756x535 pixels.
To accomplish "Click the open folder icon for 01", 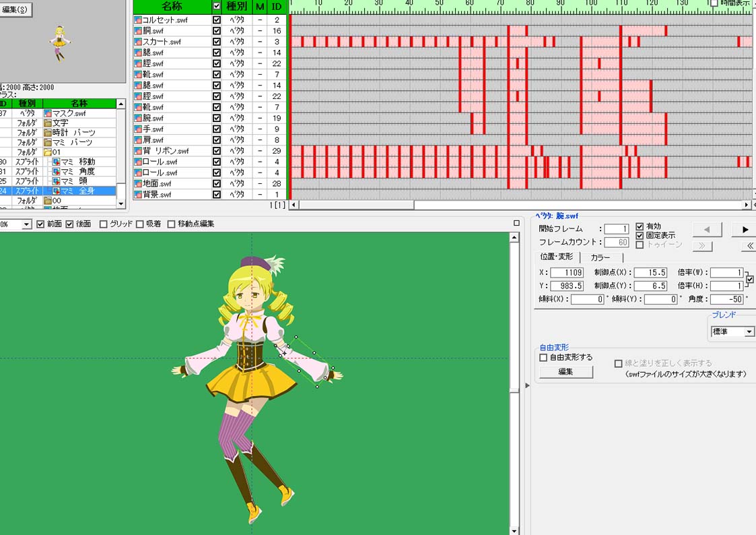I will (48, 152).
